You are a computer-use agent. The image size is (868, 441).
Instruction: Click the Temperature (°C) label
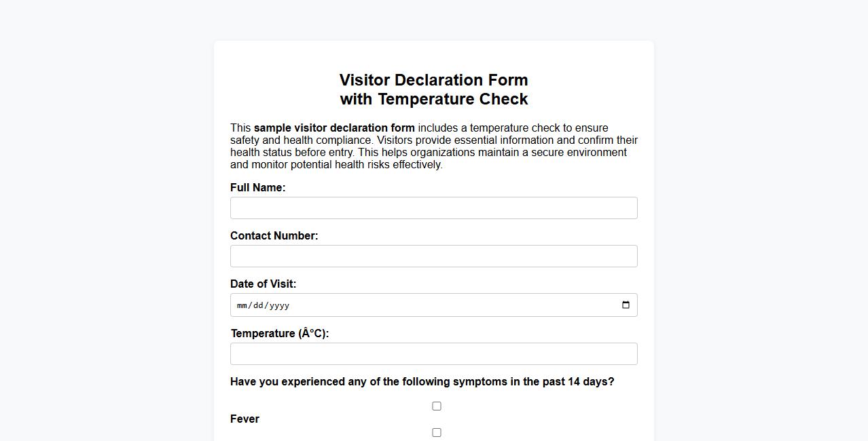279,333
